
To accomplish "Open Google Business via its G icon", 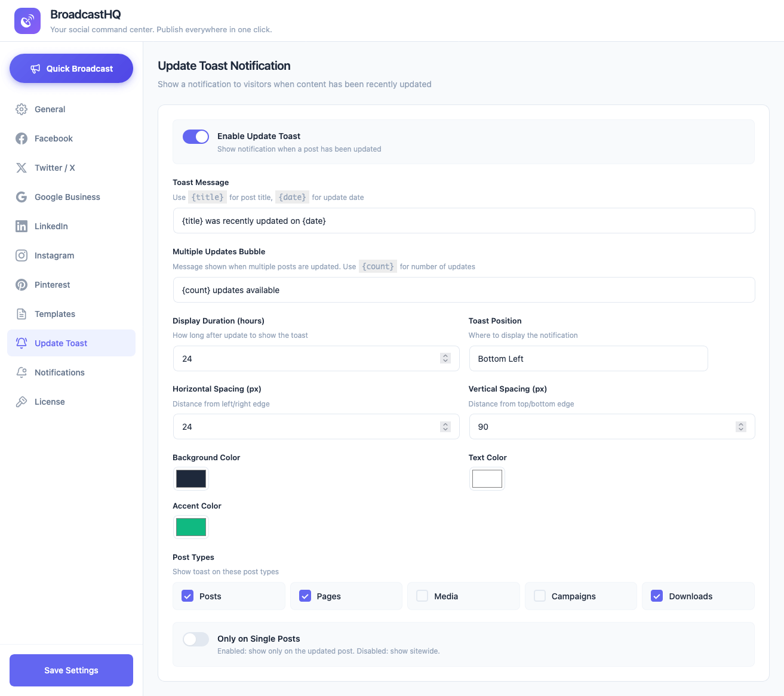I will pos(21,197).
